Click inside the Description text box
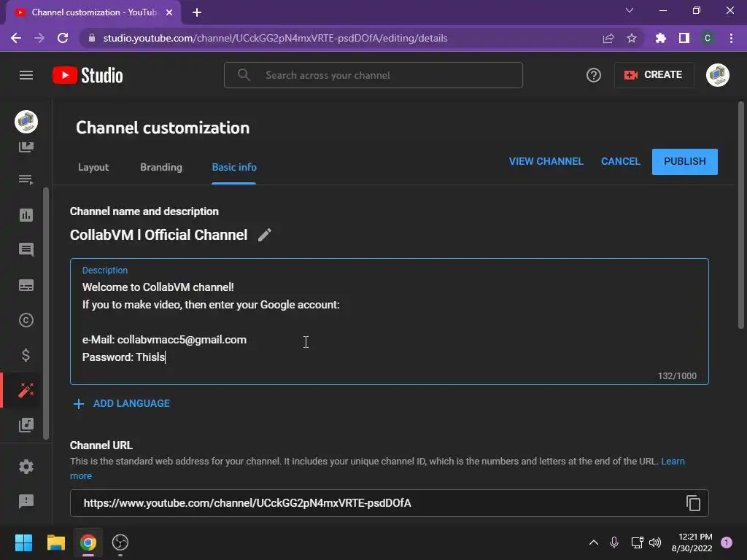The image size is (747, 560). (390, 322)
